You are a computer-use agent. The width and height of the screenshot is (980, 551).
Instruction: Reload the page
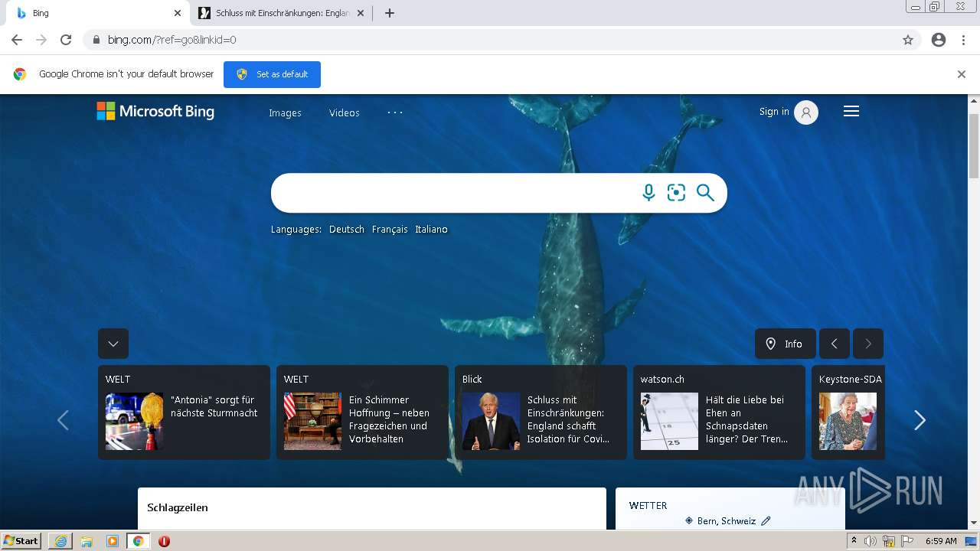tap(66, 40)
